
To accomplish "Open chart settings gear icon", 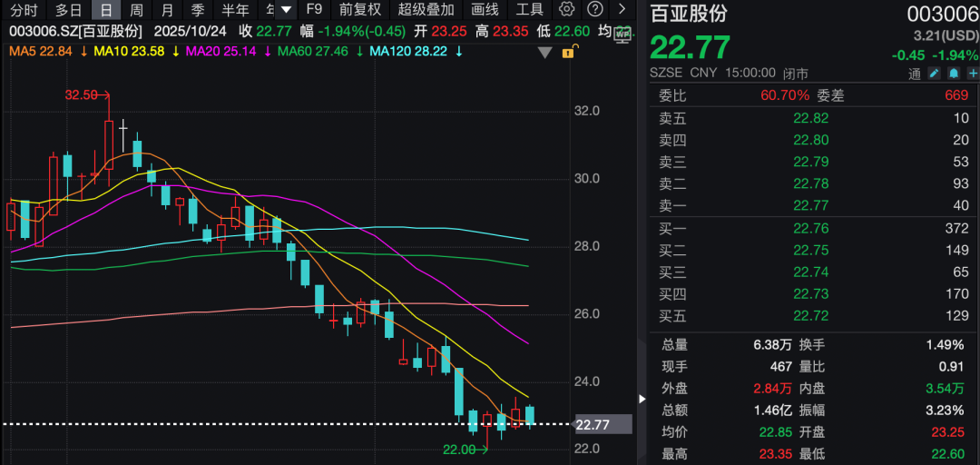I will pyautogui.click(x=567, y=10).
